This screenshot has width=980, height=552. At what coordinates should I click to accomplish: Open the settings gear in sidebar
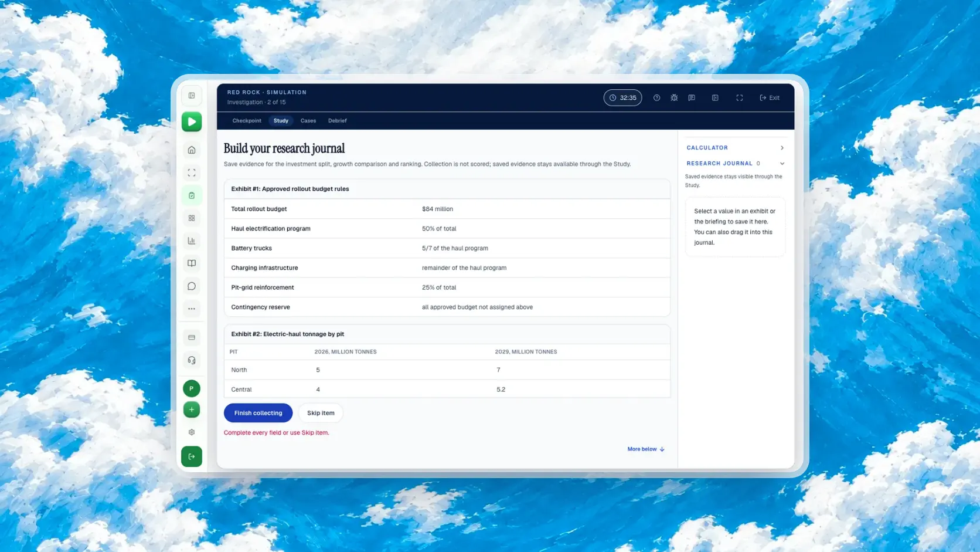point(192,432)
